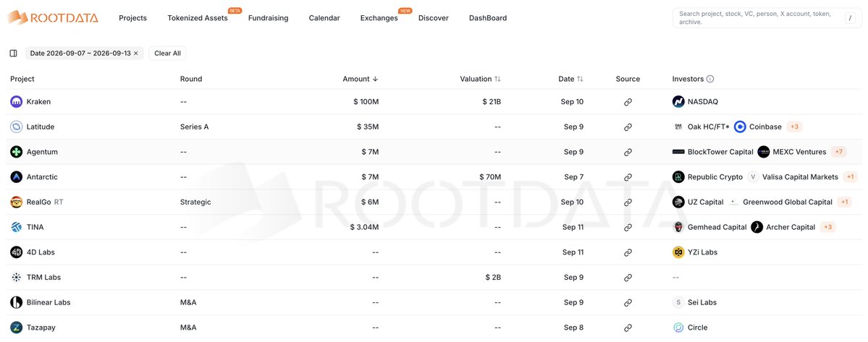Click the Bilinear Labs project logo
This screenshot has height=342, width=868.
pyautogui.click(x=17, y=303)
